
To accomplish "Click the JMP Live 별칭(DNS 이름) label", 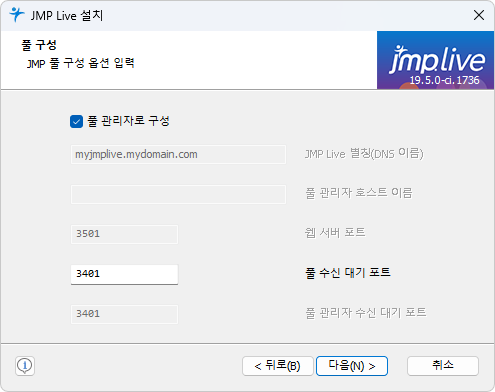I will pos(364,154).
